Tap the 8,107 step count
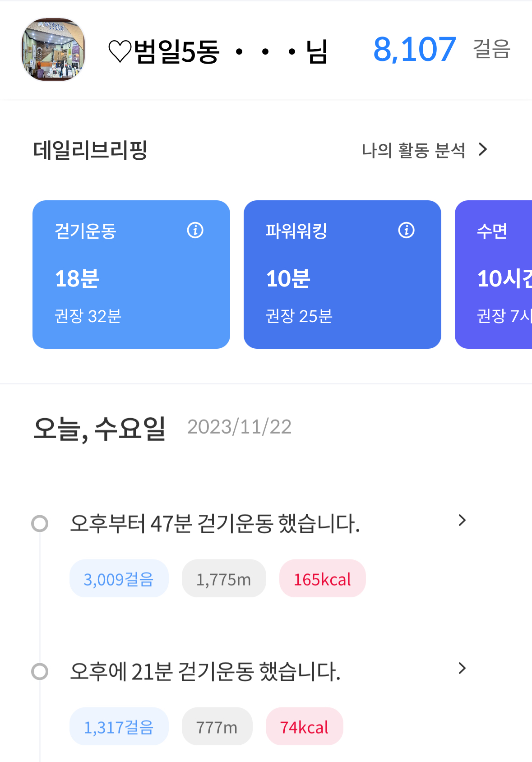Screen dimensions: 532x762 (x=414, y=49)
